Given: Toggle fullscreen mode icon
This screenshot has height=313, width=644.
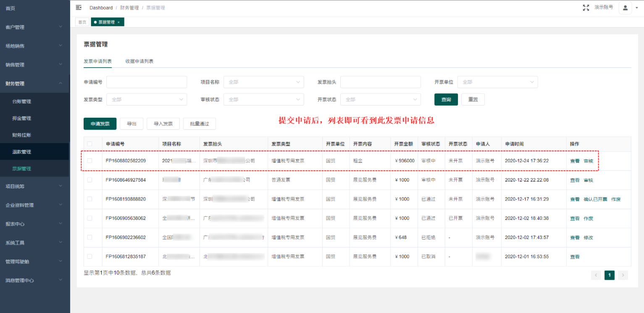Looking at the screenshot, I should click(x=586, y=8).
